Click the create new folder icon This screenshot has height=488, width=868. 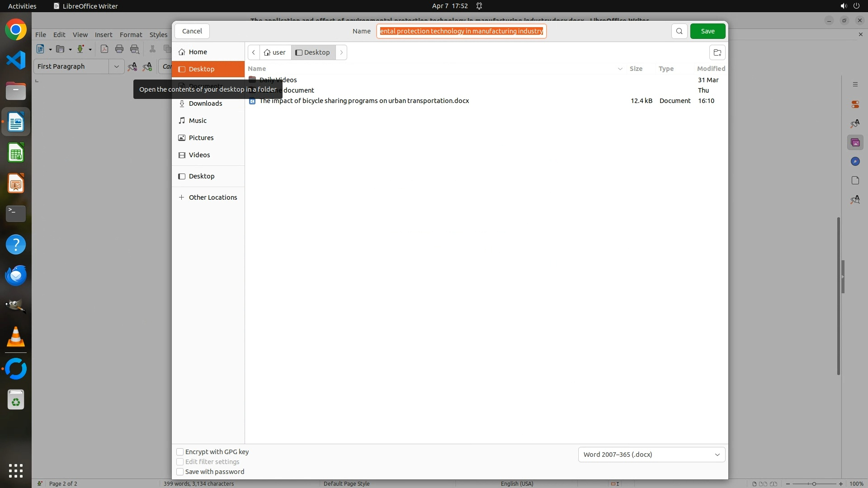[x=717, y=52]
